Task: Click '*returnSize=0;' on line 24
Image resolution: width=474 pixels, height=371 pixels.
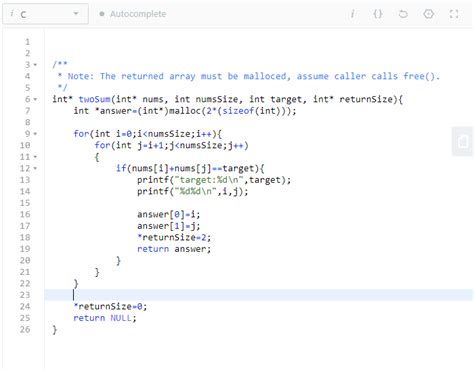Action: point(110,306)
